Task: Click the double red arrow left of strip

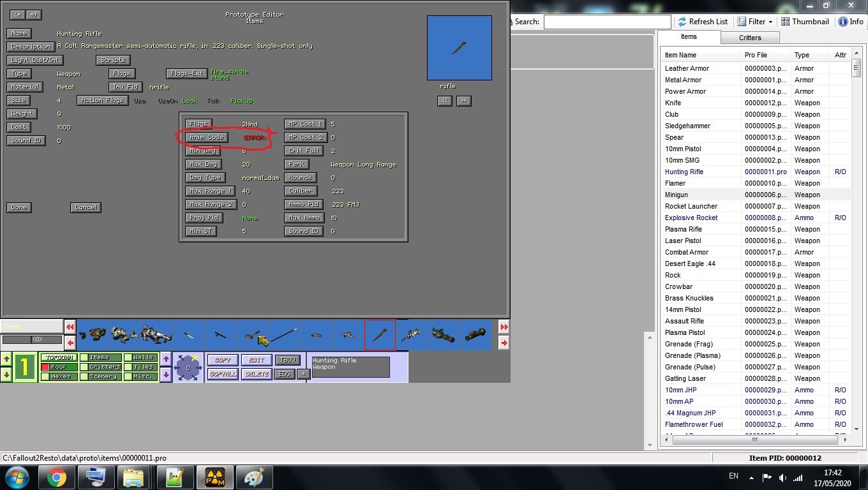Action: click(70, 327)
